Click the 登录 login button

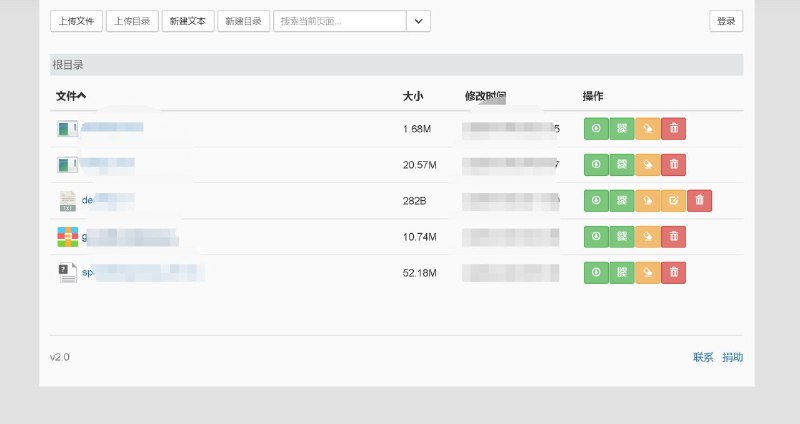point(726,21)
